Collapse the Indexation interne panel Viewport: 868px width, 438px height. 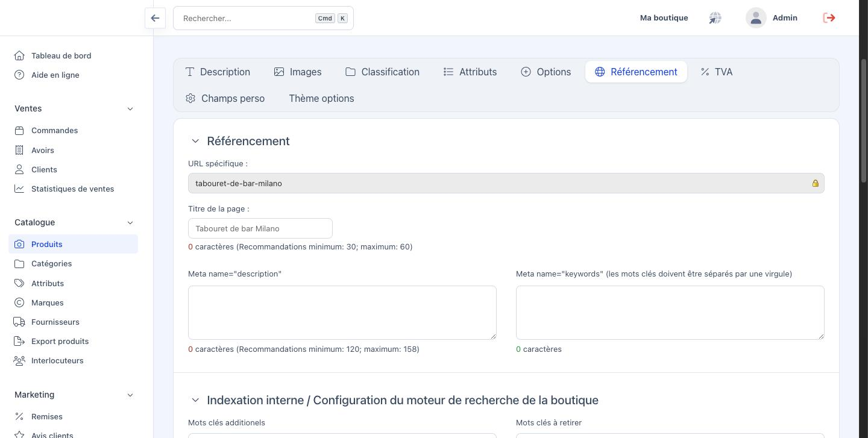(x=195, y=400)
